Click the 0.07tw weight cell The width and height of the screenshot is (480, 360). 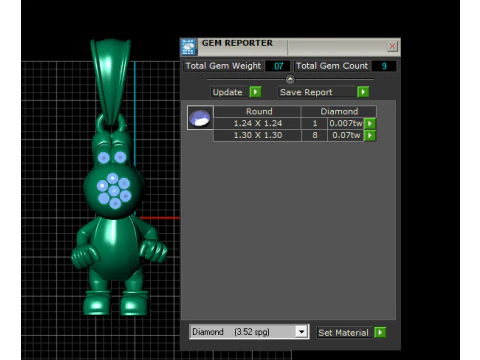346,135
